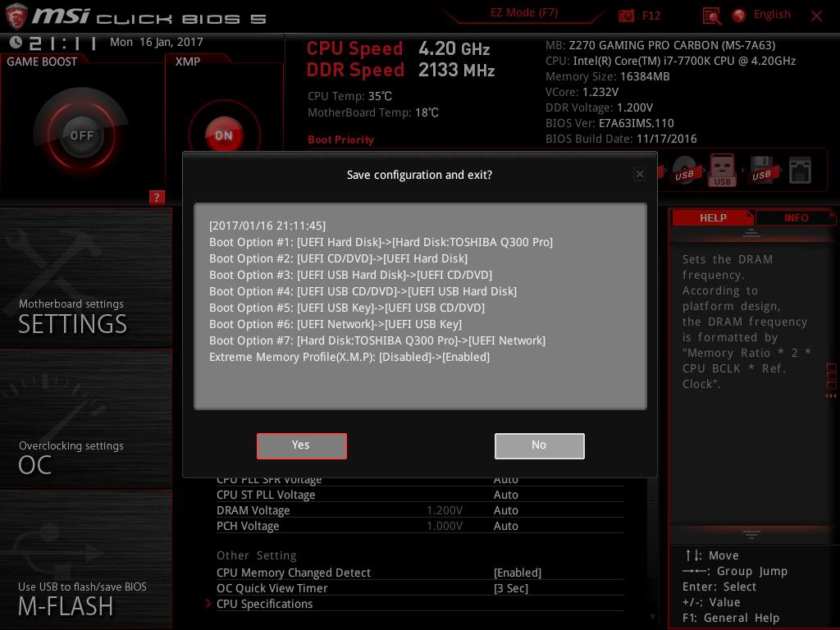The width and height of the screenshot is (840, 630).
Task: Click the globe language icon
Action: pos(739,16)
